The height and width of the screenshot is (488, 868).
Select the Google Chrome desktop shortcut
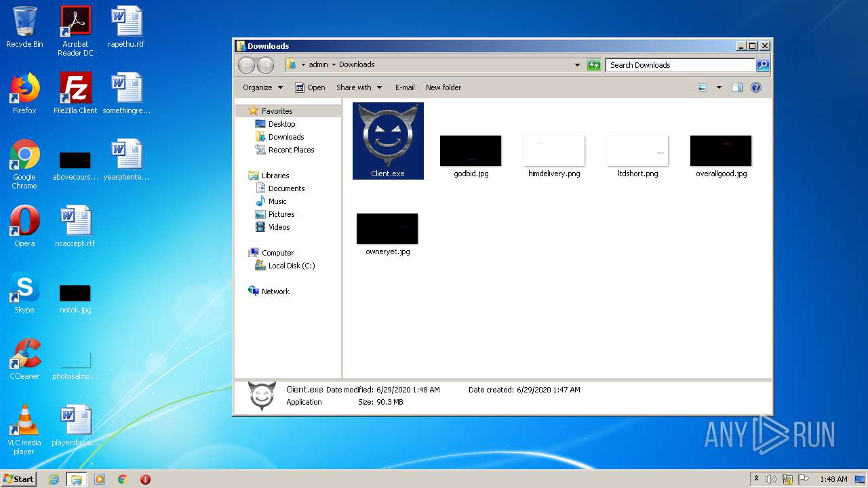point(24,165)
